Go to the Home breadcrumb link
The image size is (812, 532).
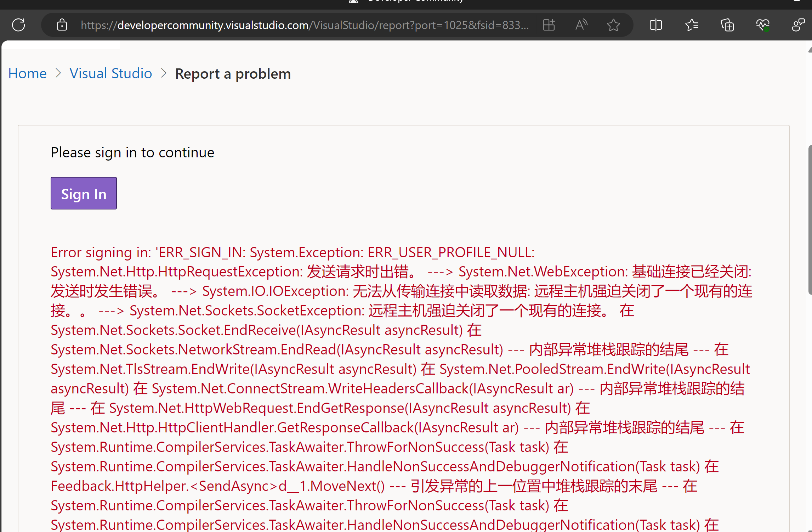(x=27, y=73)
